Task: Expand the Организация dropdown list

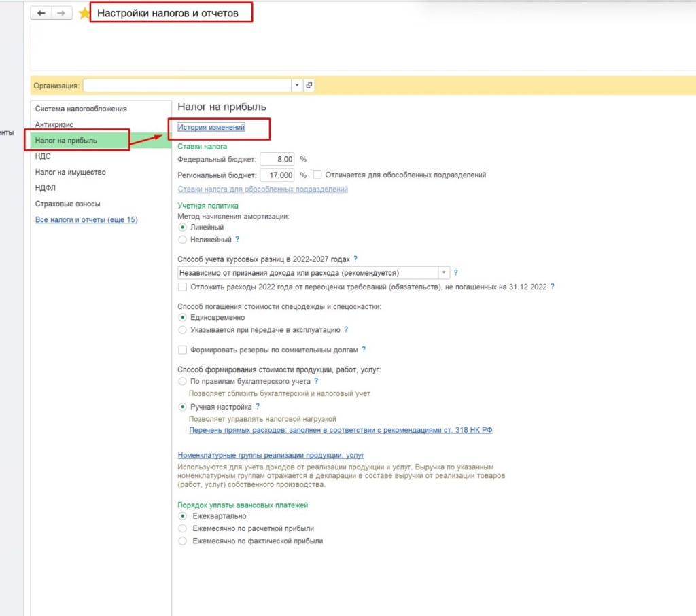Action: coord(296,86)
